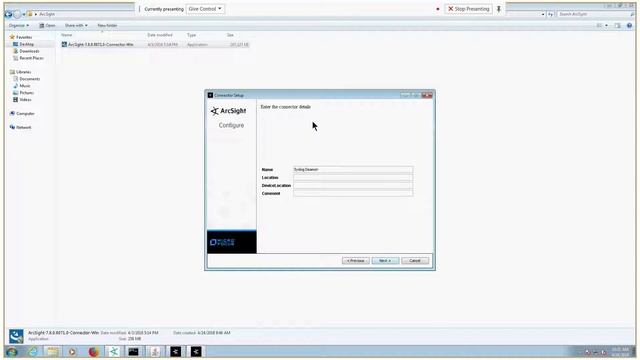The width and height of the screenshot is (640, 360).
Task: Click the ArcSight logo in wizard sidebar
Action: [x=229, y=111]
